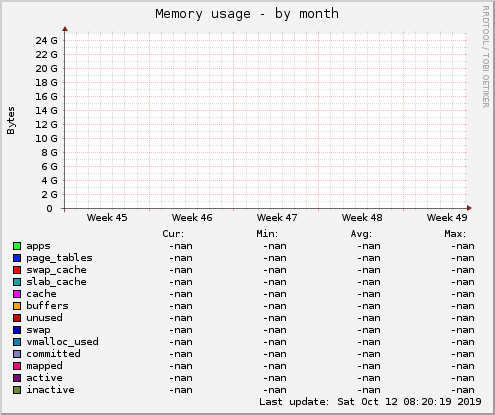Click the dark blue swap legend swatch
This screenshot has width=495, height=415.
(x=17, y=330)
